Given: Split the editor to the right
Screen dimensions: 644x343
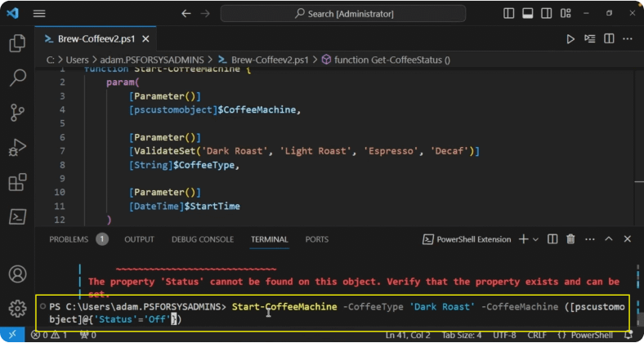Looking at the screenshot, I should [x=609, y=39].
